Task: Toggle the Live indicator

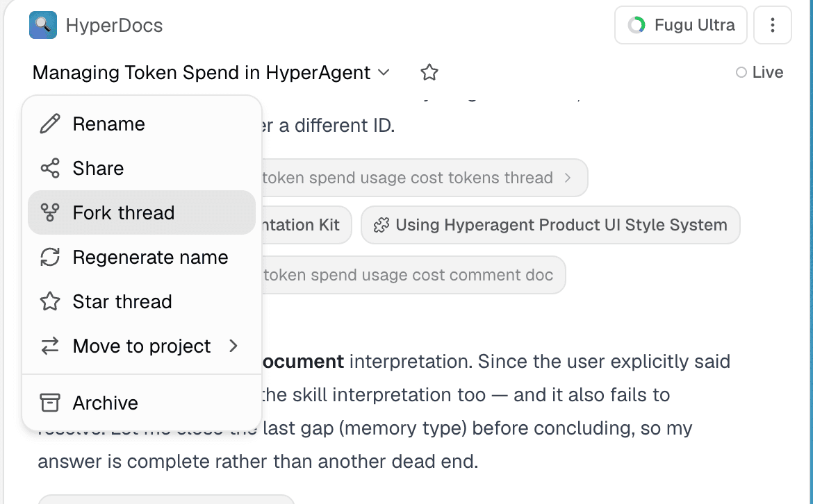Action: point(759,72)
